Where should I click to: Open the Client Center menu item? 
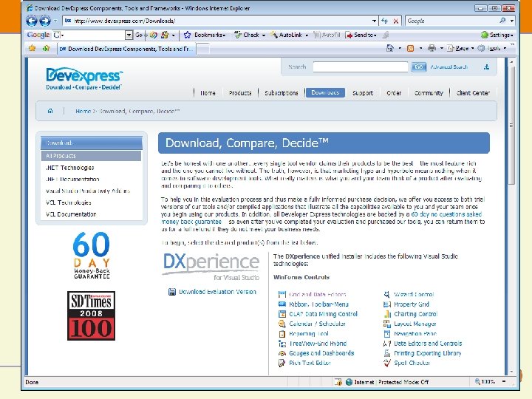click(474, 92)
